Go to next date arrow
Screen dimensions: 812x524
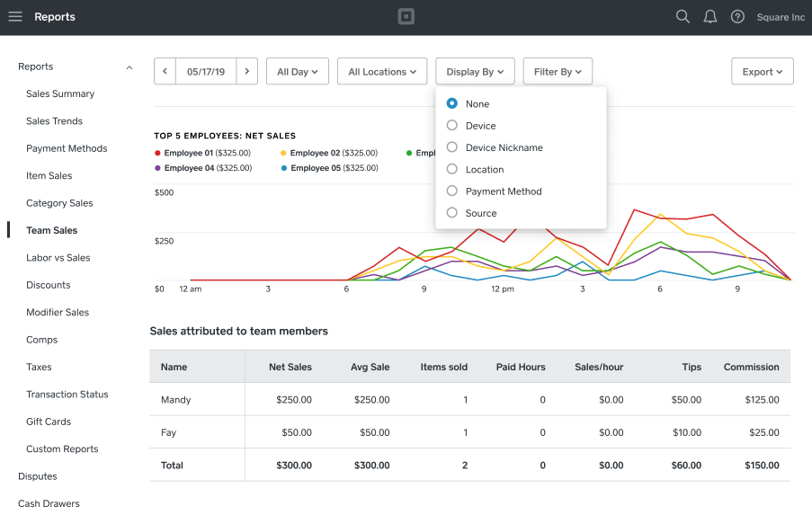point(247,71)
